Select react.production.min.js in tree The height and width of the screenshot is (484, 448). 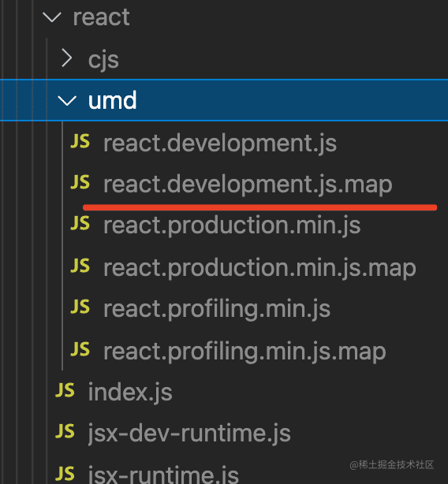tap(232, 225)
